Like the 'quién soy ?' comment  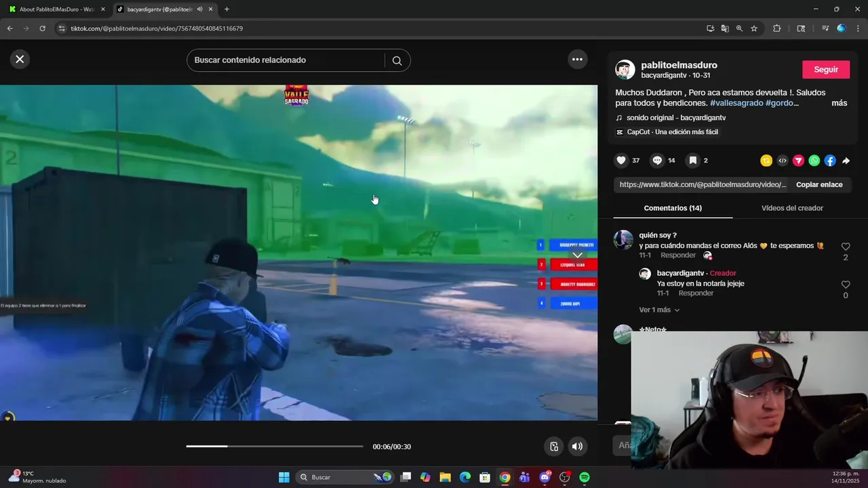[845, 247]
